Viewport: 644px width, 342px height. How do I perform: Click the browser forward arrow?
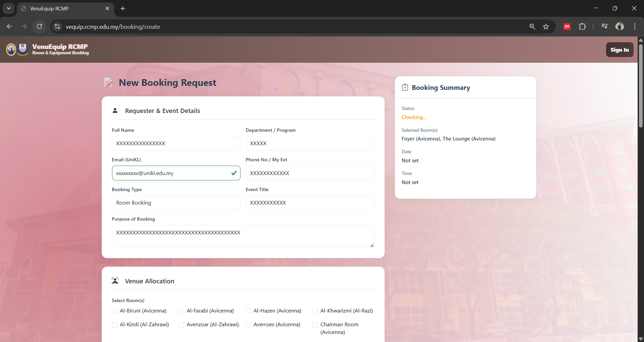(x=24, y=26)
